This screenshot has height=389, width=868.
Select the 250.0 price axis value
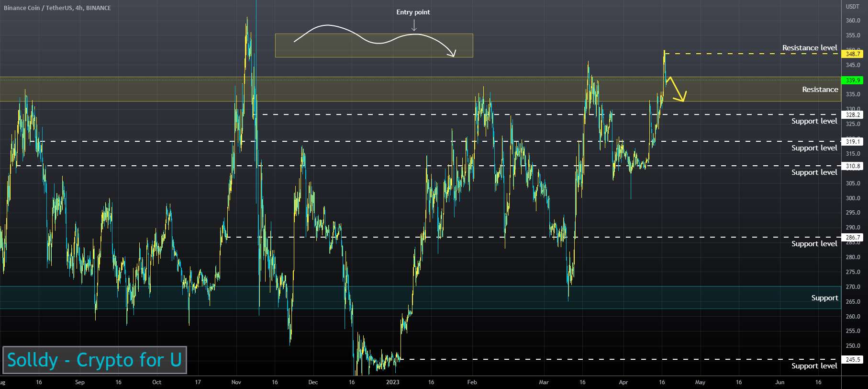(853, 346)
